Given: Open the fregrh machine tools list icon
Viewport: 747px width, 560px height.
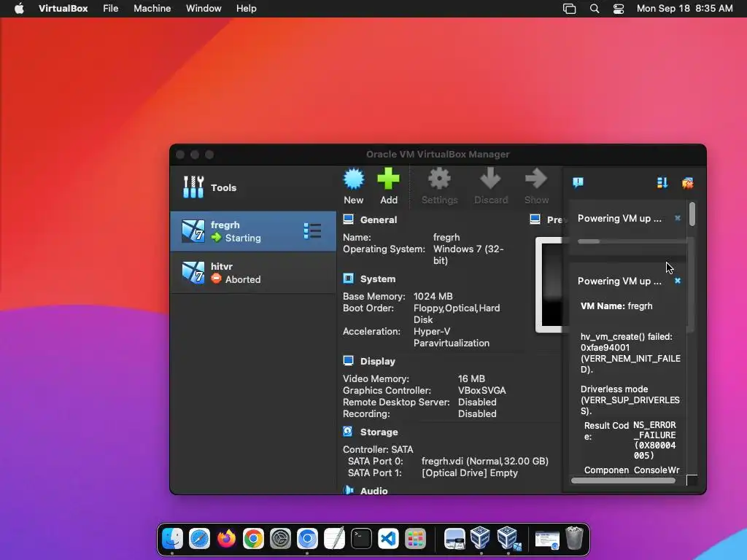Looking at the screenshot, I should [312, 231].
